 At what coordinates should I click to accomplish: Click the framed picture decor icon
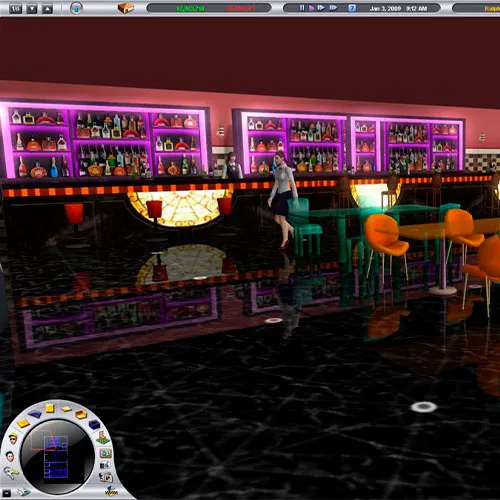tap(106, 453)
